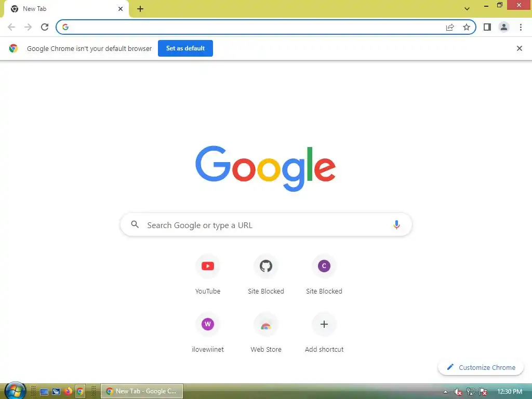Click the Google logo
Viewport: 532px width, 399px height.
click(x=265, y=169)
